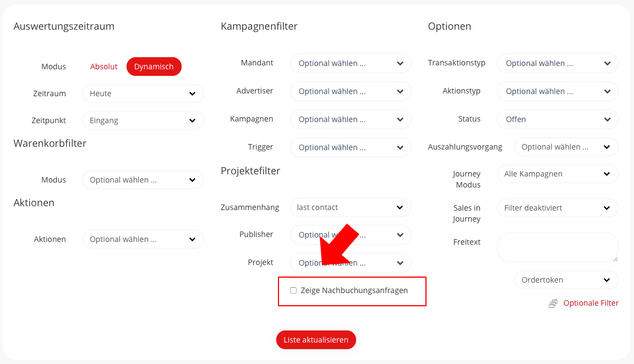This screenshot has width=634, height=364.
Task: Expand the Zeitpunkt dropdown showing Eingang
Action: [143, 120]
